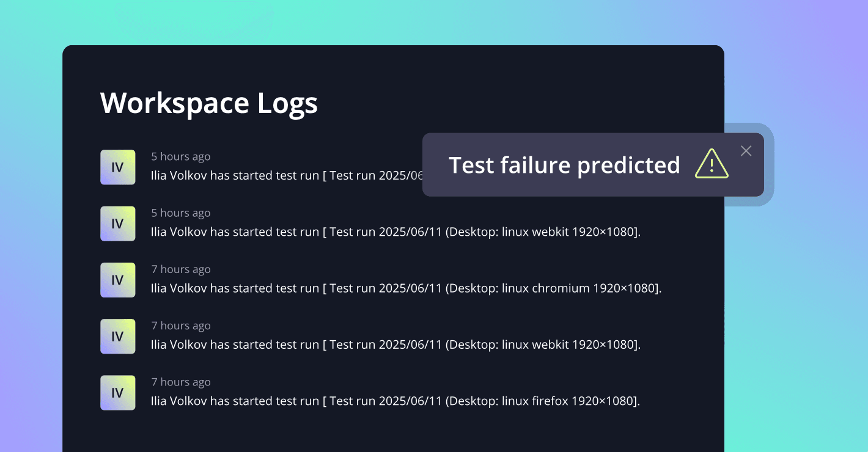The image size is (868, 452).
Task: Open the linux chromium test run entry
Action: pyautogui.click(x=406, y=288)
